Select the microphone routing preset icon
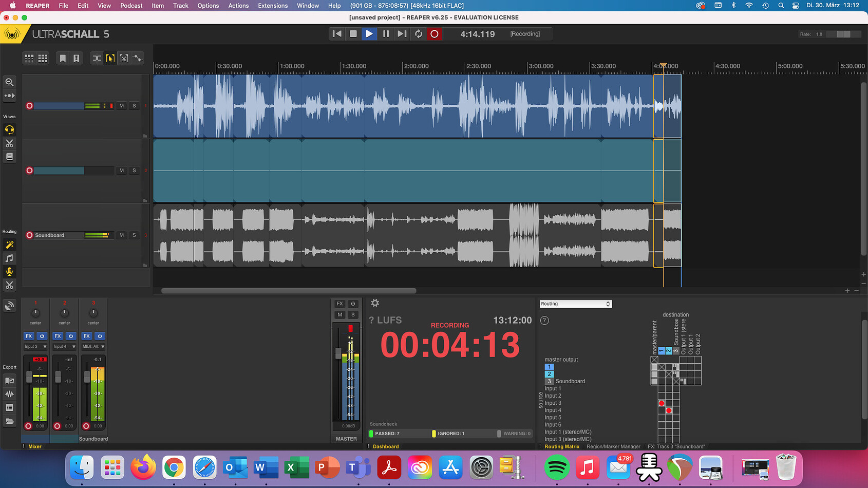Screen dimensions: 868x488 9,271
